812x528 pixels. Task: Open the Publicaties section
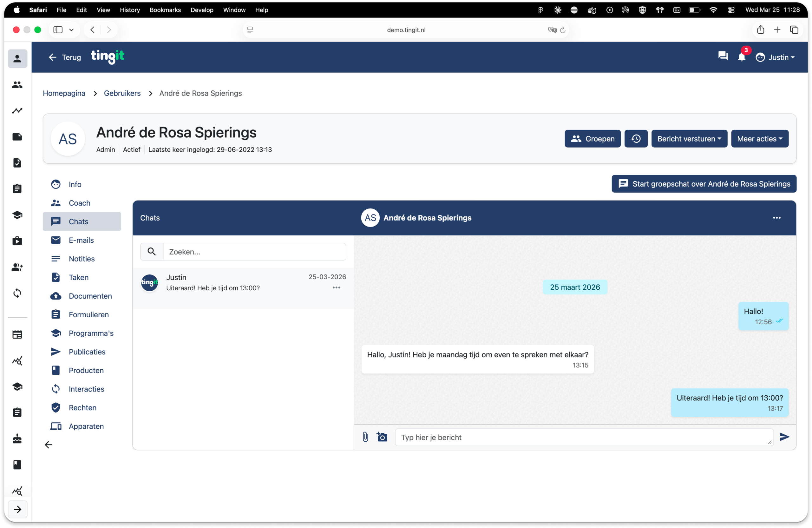point(82,352)
